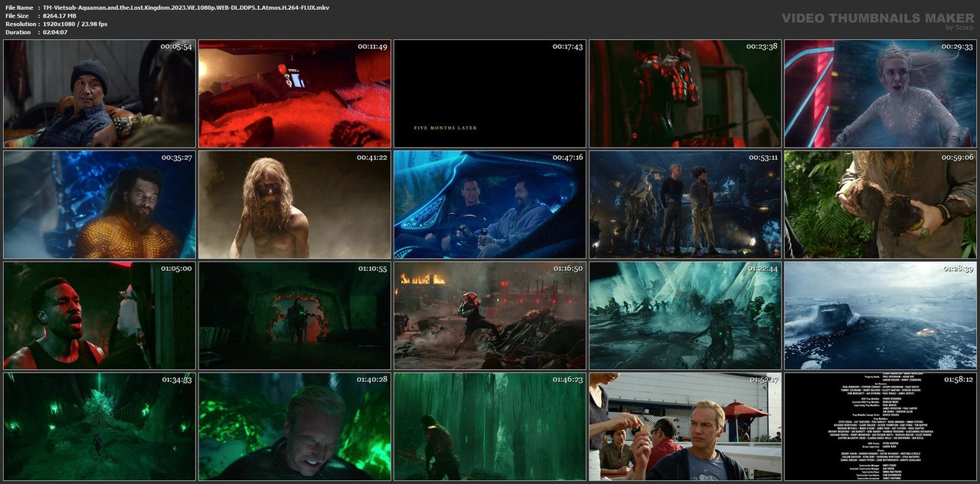The height and width of the screenshot is (484, 980).
Task: Click the 'Resolution' label
Action: (21, 24)
